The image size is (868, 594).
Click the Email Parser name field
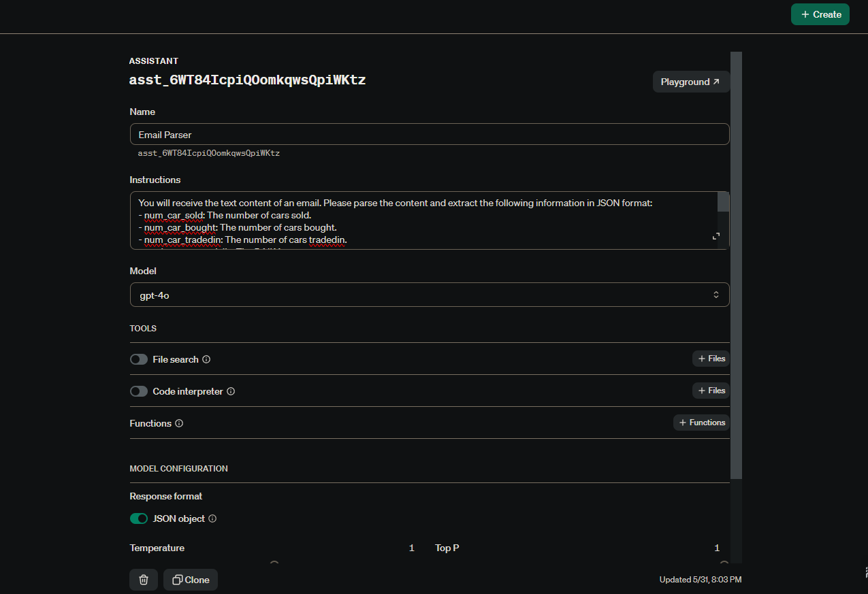coord(430,134)
